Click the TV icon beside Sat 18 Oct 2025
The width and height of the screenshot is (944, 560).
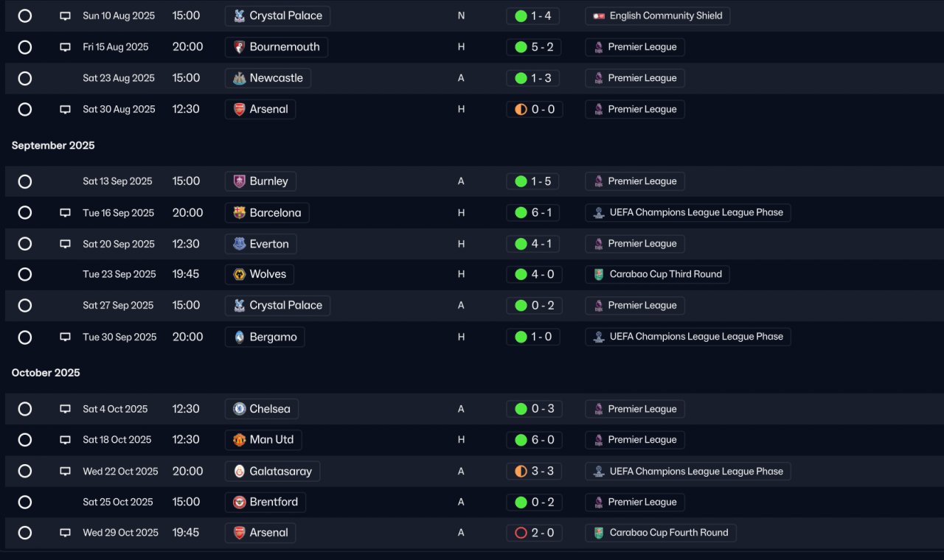coord(65,440)
